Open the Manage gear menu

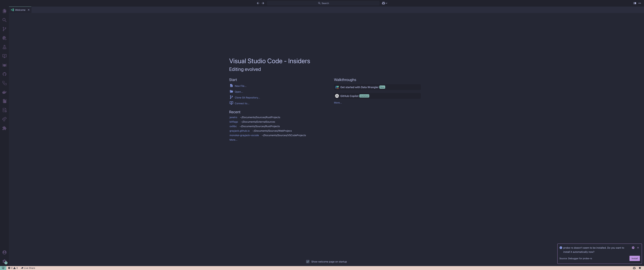click(x=4, y=261)
